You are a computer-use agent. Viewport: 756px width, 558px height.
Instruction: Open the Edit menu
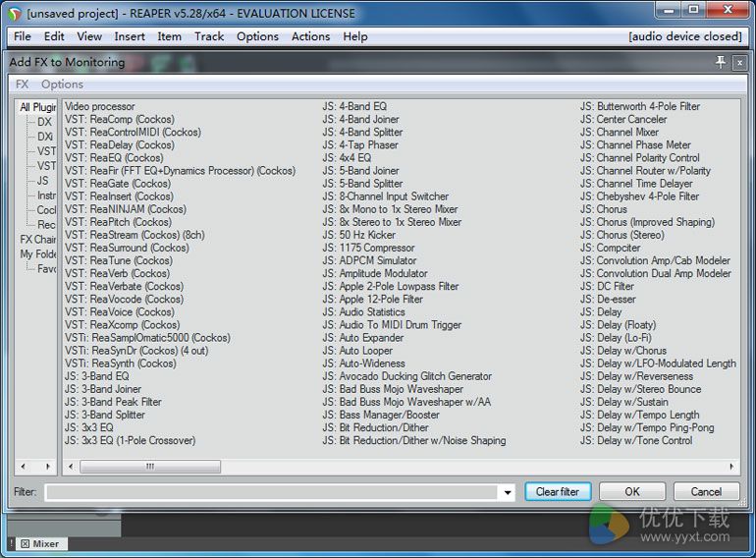54,36
